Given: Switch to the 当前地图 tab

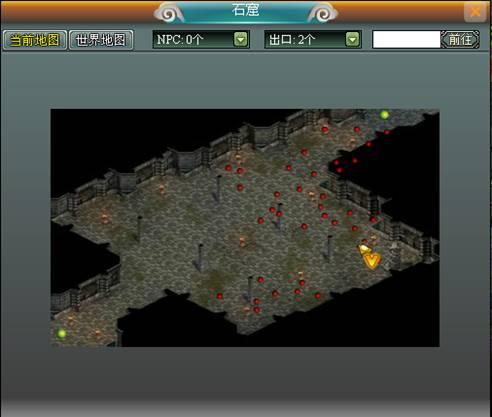Looking at the screenshot, I should pyautogui.click(x=35, y=40).
